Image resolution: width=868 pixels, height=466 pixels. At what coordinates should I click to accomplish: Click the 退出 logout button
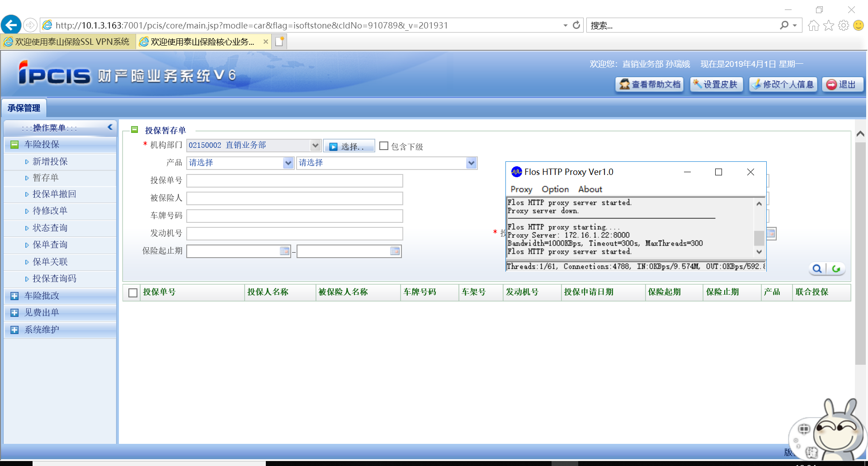pos(842,85)
